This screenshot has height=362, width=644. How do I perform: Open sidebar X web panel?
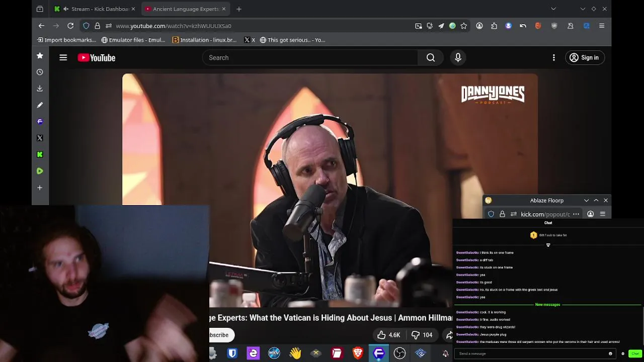(x=40, y=138)
